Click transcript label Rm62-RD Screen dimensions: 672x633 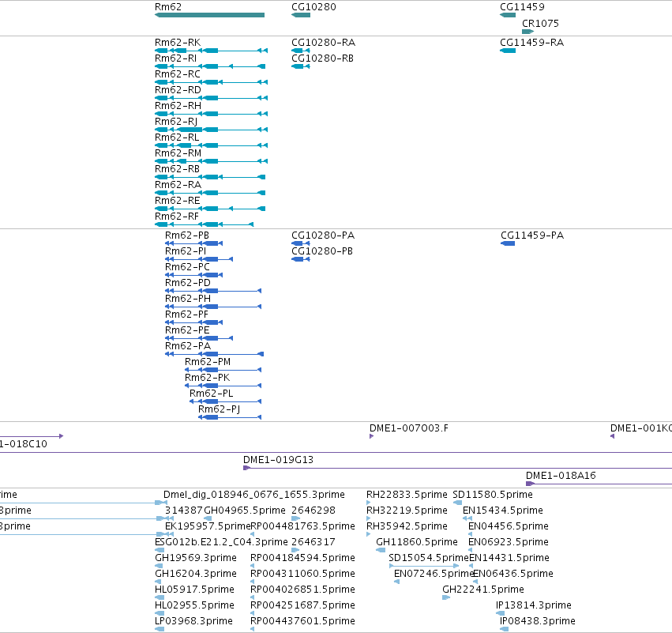point(178,90)
